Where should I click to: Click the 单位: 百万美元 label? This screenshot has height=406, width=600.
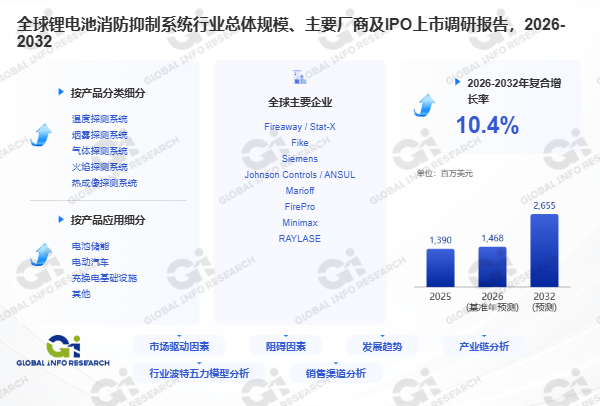(445, 174)
